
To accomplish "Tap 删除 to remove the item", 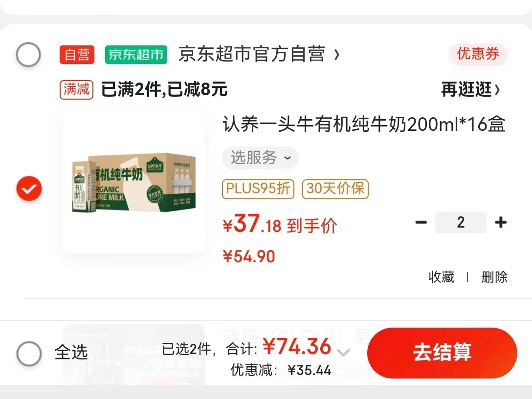I will point(494,277).
